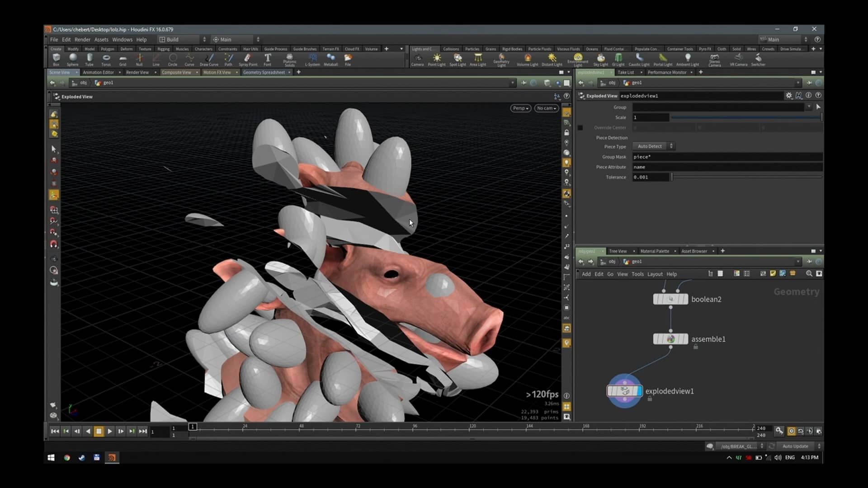Toggle the display flag on explodedview1 node

(639, 391)
